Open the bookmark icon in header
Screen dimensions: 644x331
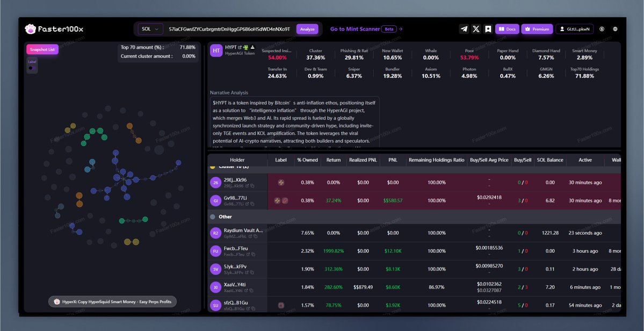point(488,29)
